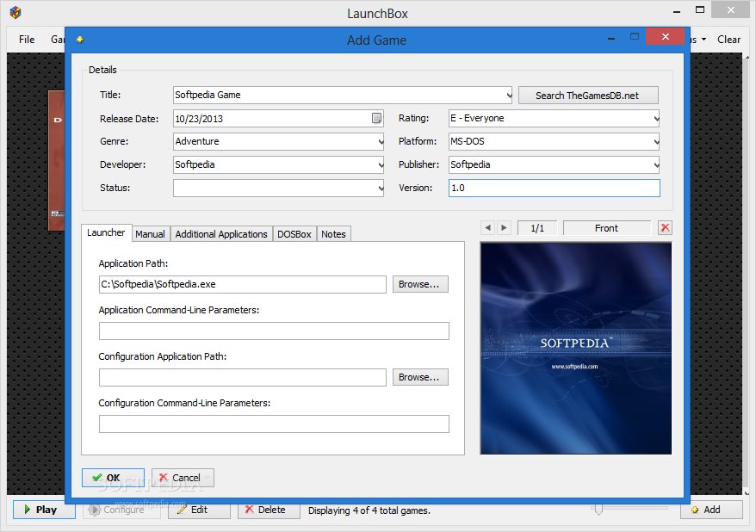Expand the Genre dropdown arrow
756x532 pixels.
pyautogui.click(x=381, y=142)
